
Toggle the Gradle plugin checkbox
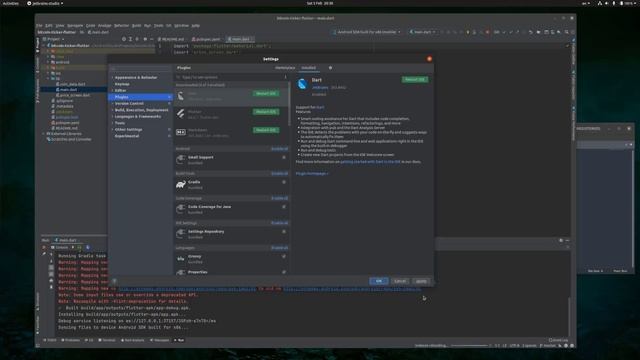284,182
